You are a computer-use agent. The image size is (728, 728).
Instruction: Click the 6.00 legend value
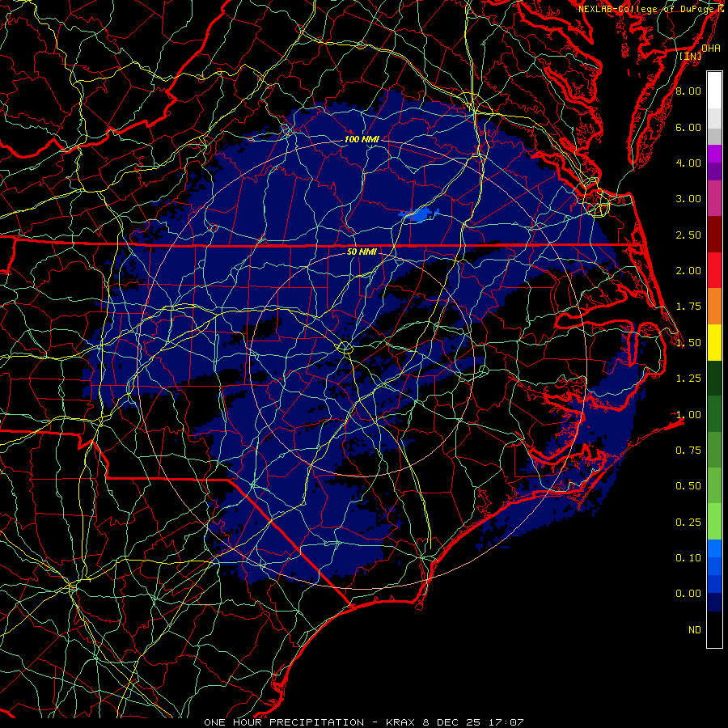(688, 127)
